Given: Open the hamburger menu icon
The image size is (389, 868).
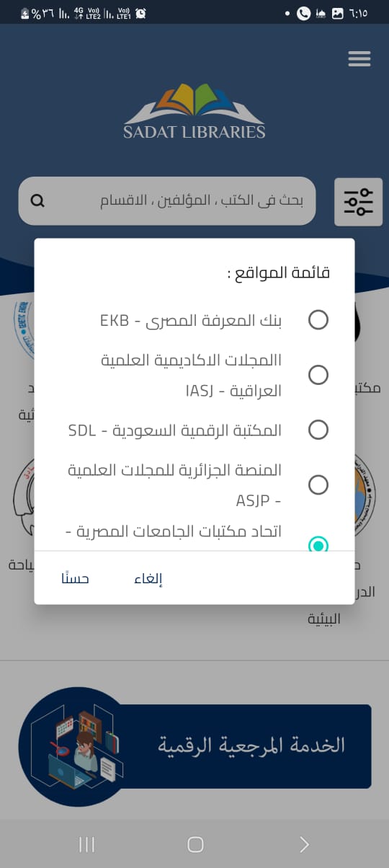Looking at the screenshot, I should [x=359, y=59].
